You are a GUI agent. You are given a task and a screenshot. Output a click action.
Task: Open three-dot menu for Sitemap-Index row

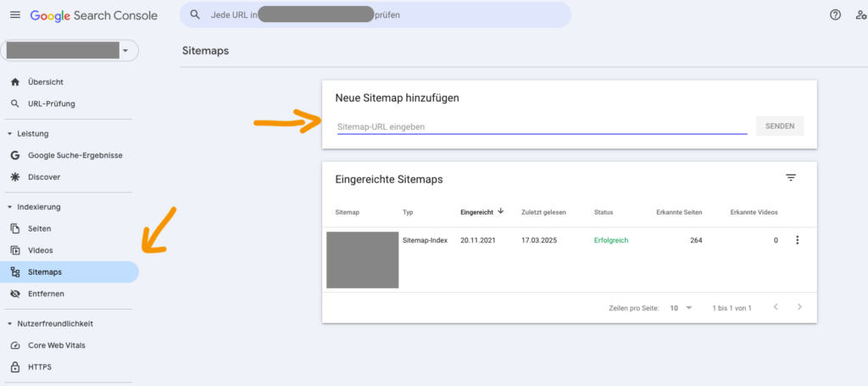point(797,240)
